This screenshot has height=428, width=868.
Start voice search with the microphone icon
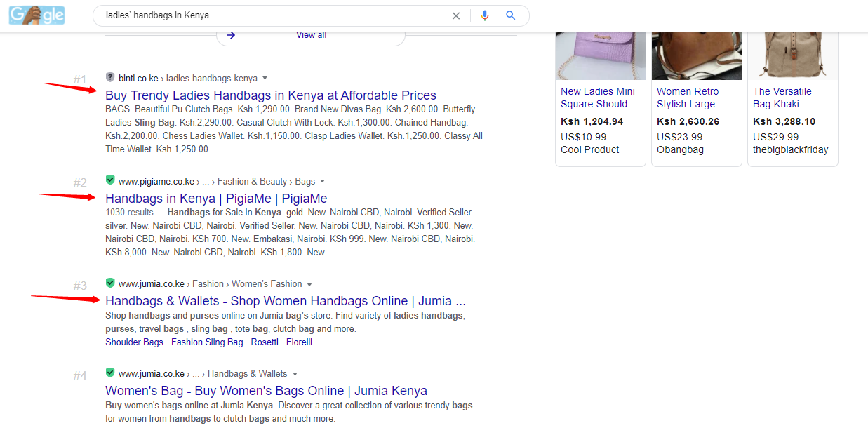[485, 15]
